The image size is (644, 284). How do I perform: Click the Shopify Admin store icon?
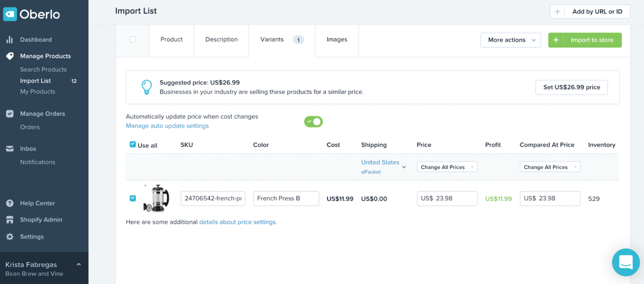pos(9,220)
